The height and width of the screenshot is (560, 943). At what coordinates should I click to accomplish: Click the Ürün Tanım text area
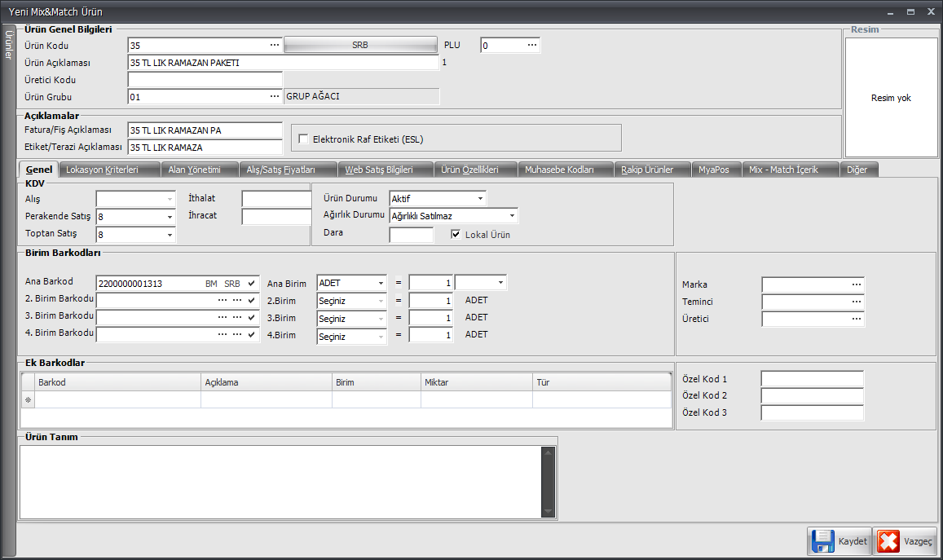pyautogui.click(x=280, y=482)
